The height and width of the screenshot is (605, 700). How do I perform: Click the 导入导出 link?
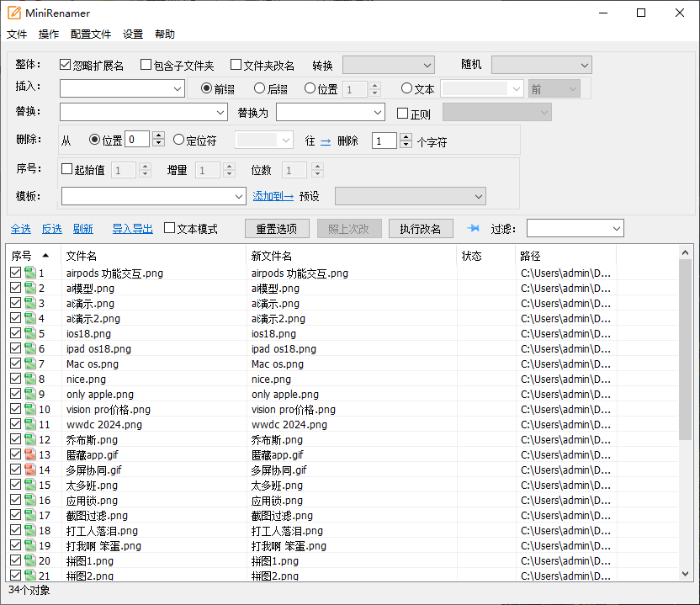132,227
